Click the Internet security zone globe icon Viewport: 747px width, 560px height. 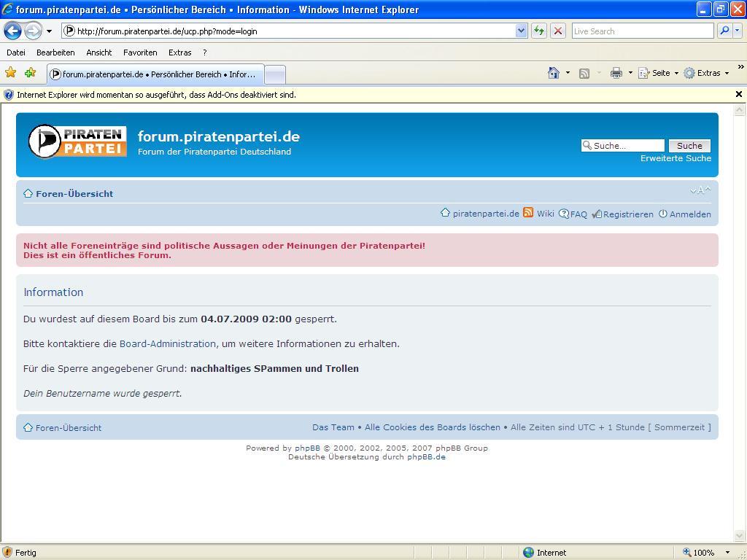pyautogui.click(x=528, y=553)
